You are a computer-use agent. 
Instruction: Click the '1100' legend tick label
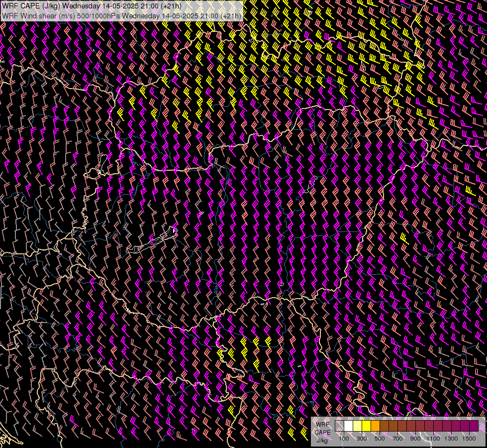click(x=433, y=439)
